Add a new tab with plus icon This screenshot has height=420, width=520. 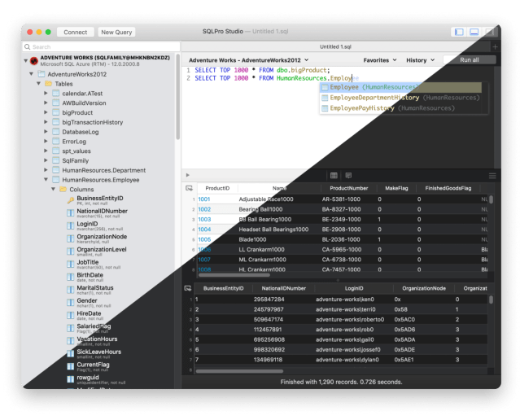coord(495,46)
